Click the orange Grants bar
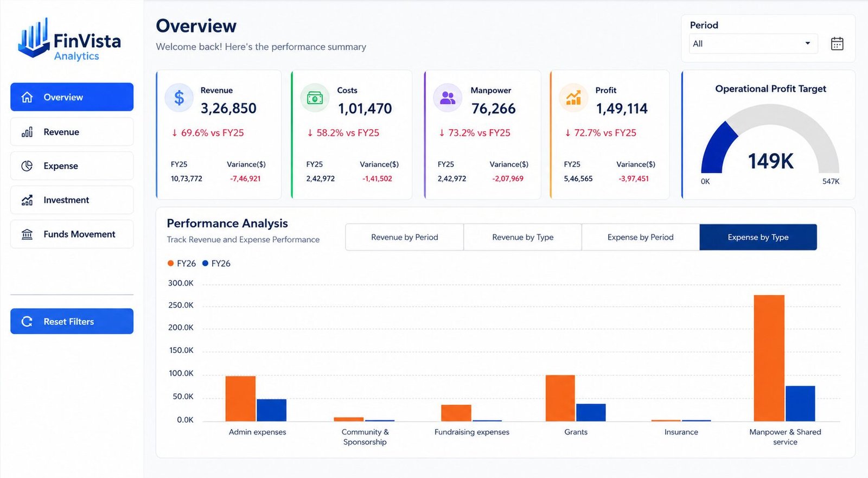This screenshot has width=868, height=478. click(560, 398)
